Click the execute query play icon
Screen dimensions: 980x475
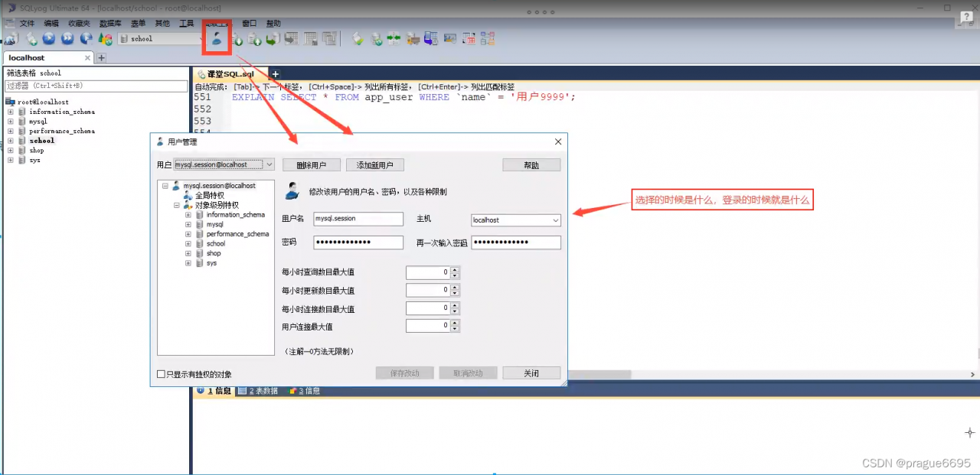point(49,38)
